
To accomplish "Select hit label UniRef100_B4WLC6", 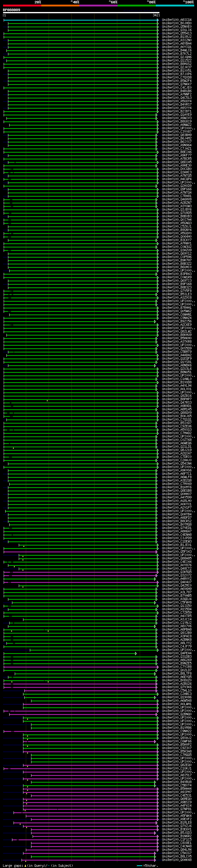I will [x=177, y=50].
